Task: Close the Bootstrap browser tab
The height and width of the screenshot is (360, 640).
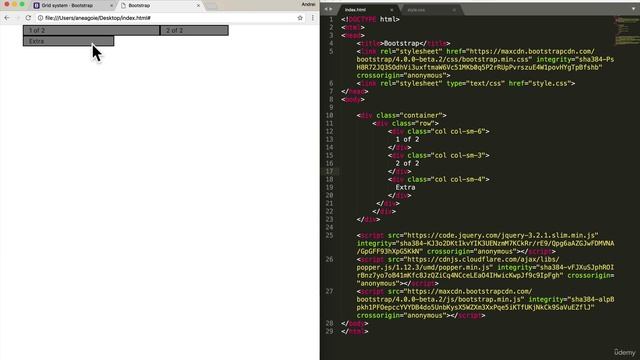Action: click(198, 6)
